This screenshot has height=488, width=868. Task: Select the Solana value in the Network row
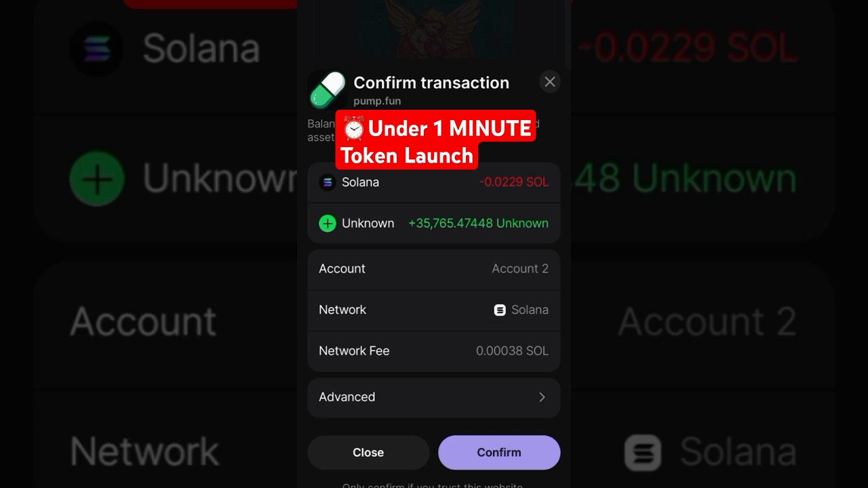click(x=530, y=310)
